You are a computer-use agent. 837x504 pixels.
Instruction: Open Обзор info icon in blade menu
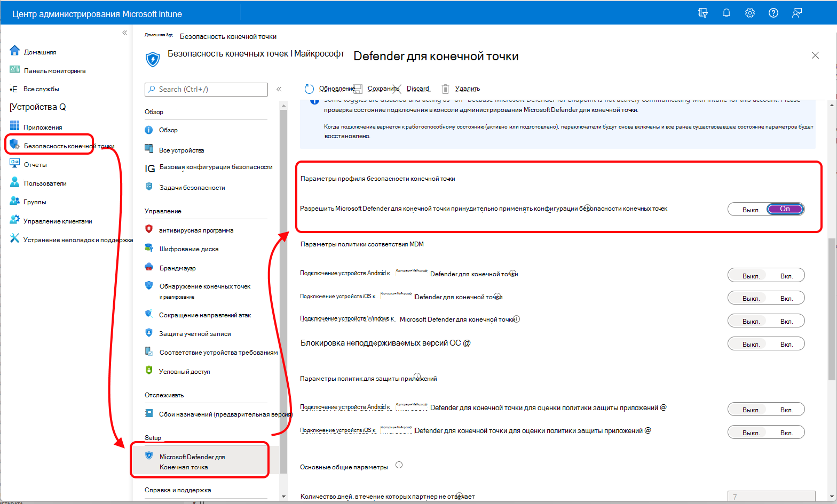tap(149, 130)
